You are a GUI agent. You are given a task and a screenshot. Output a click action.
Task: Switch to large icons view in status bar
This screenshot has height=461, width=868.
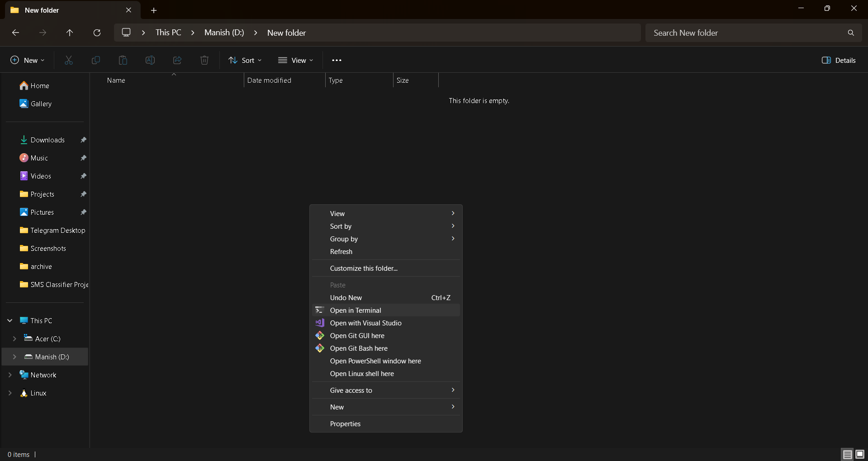tap(860, 455)
